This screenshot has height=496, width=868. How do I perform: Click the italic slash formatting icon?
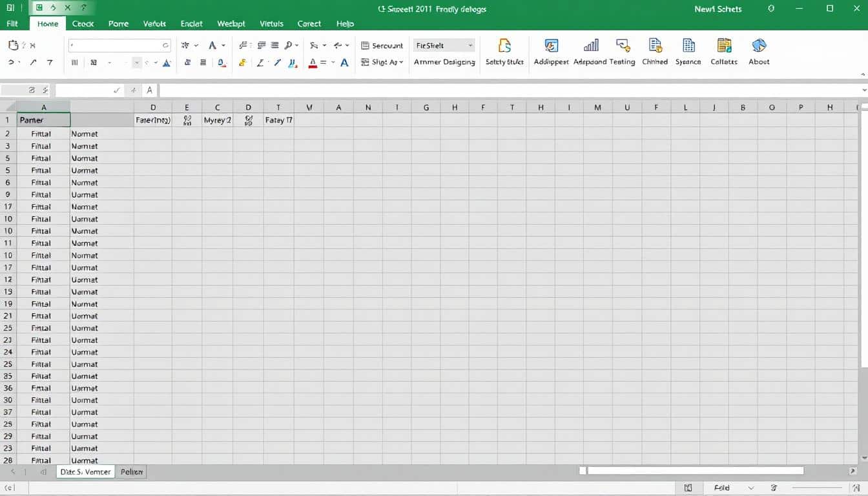260,63
